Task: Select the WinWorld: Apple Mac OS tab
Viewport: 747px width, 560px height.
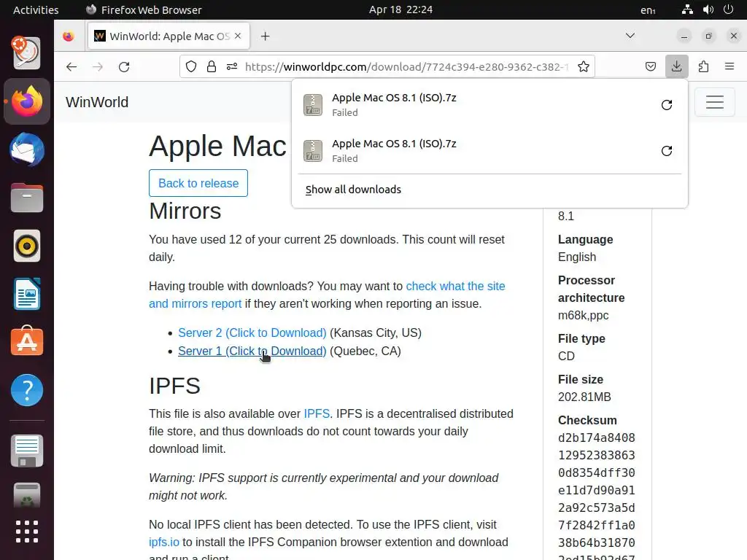Action: point(169,36)
